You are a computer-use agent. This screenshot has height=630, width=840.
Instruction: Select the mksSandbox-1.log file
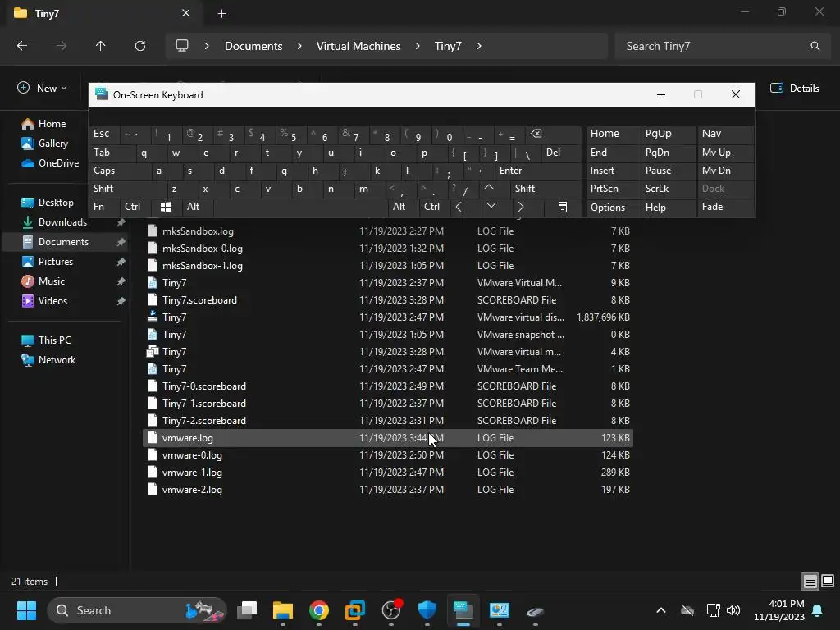point(388,266)
